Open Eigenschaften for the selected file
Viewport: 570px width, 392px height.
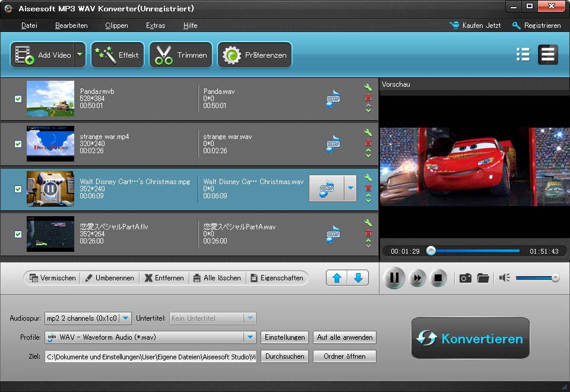coord(277,278)
